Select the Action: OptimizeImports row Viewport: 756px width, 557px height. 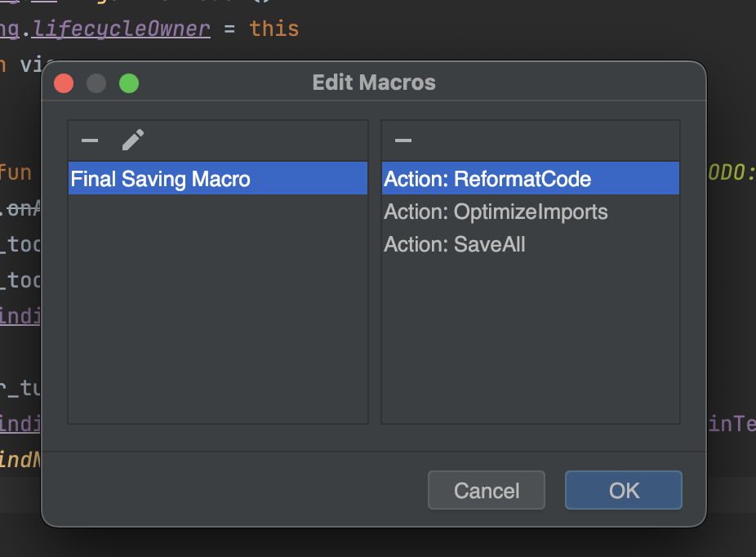coord(496,212)
